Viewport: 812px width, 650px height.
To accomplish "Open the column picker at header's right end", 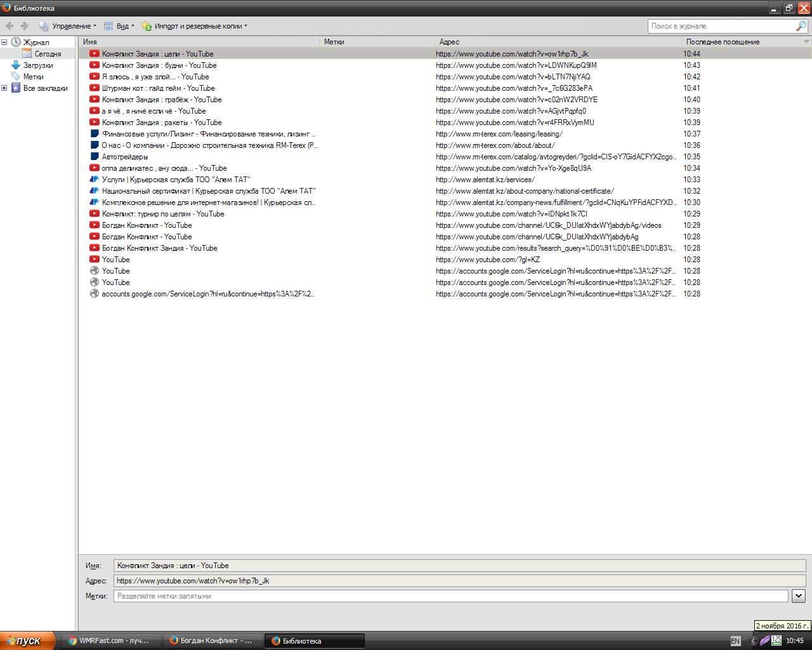I will pyautogui.click(x=807, y=42).
